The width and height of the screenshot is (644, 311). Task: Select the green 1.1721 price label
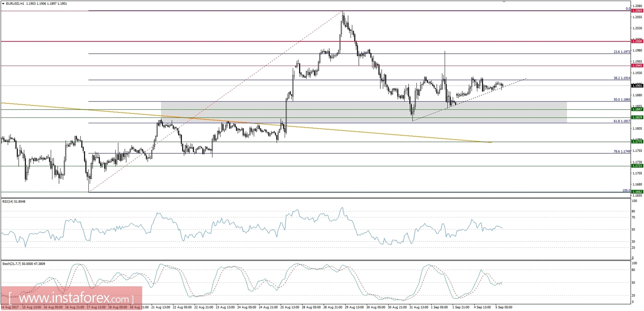click(x=637, y=166)
